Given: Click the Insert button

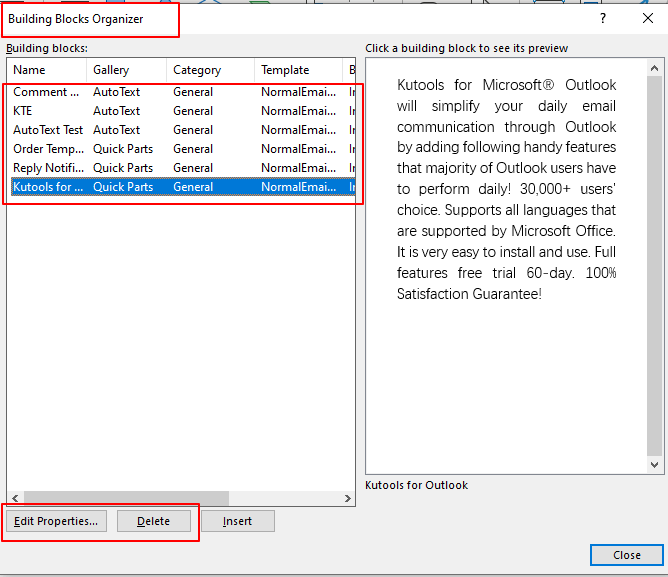Looking at the screenshot, I should pyautogui.click(x=237, y=521).
